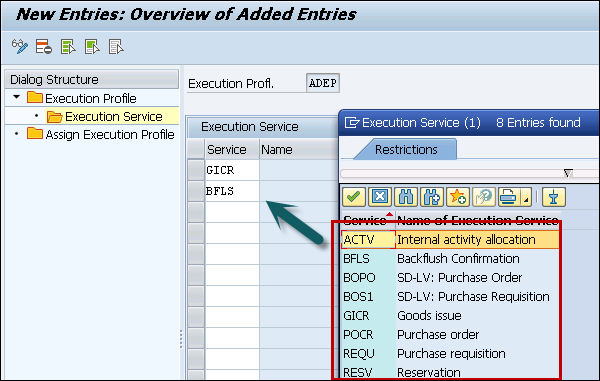
Task: Click the Select All icon in toolbar
Action: 68,47
